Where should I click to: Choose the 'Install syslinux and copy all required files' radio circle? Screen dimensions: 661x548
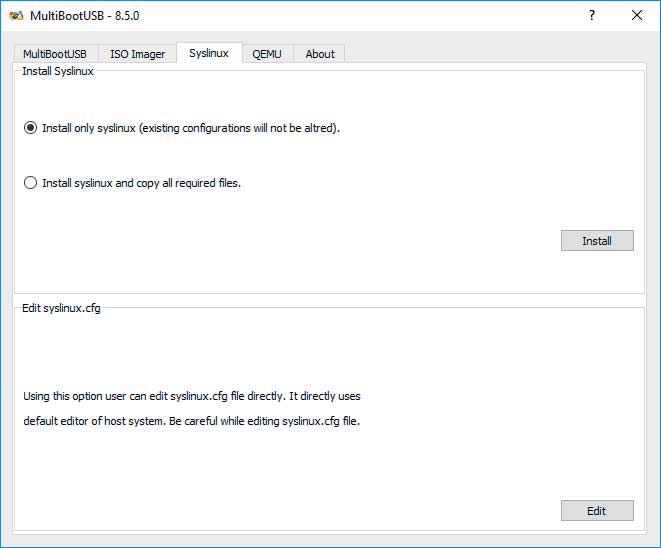click(x=30, y=183)
